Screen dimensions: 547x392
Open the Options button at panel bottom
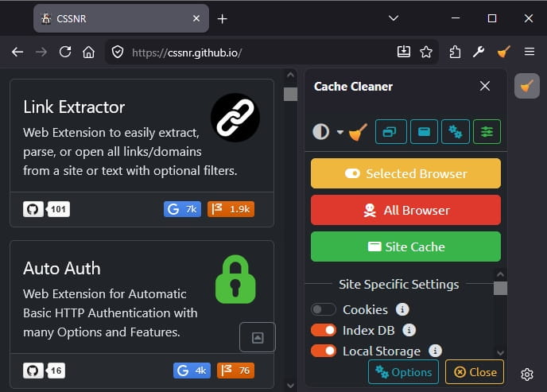pyautogui.click(x=403, y=372)
